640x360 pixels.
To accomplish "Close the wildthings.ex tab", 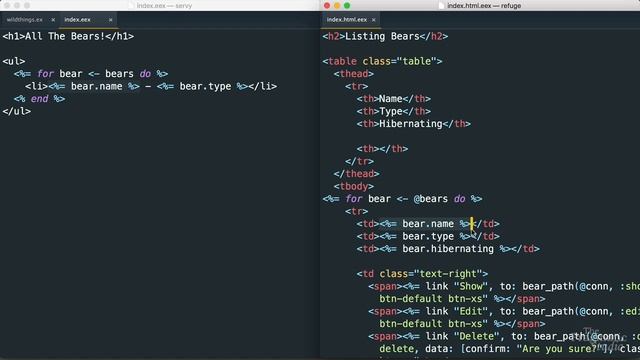I will pyautogui.click(x=53, y=20).
